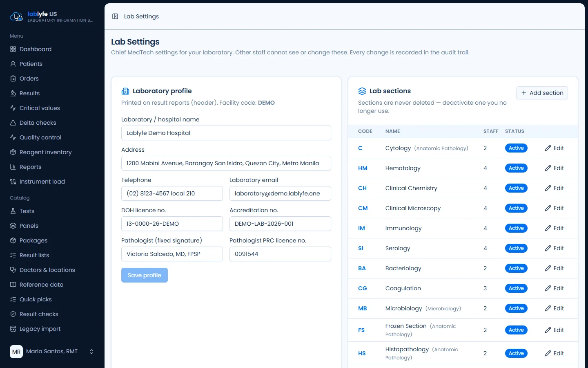Edit the Clinical Microscopy section
The image size is (588, 368).
click(x=554, y=208)
